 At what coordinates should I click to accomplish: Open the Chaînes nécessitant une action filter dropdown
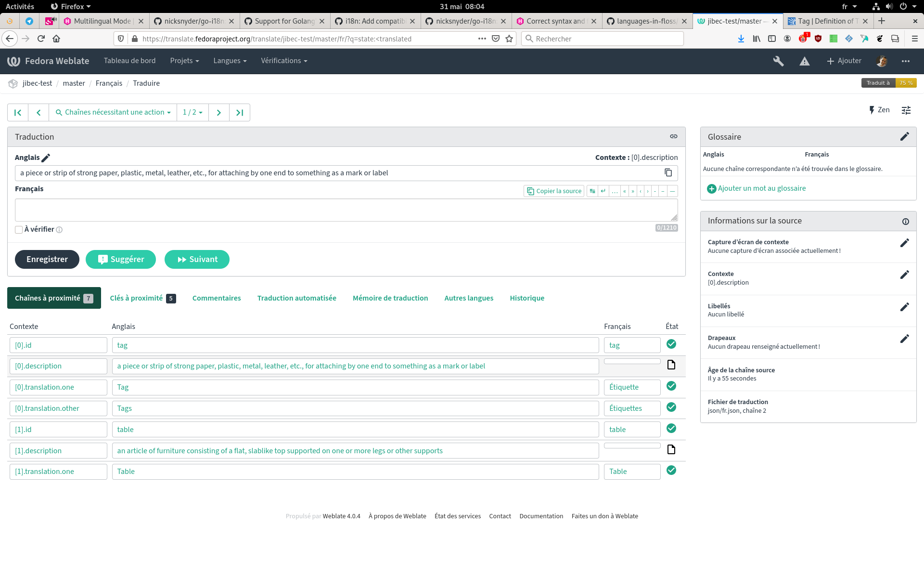point(113,112)
